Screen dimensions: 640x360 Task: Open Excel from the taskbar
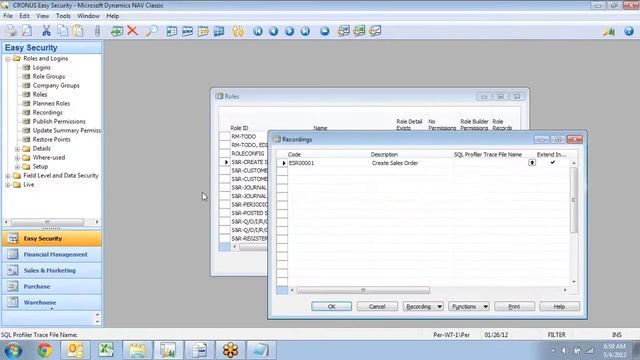(106, 350)
